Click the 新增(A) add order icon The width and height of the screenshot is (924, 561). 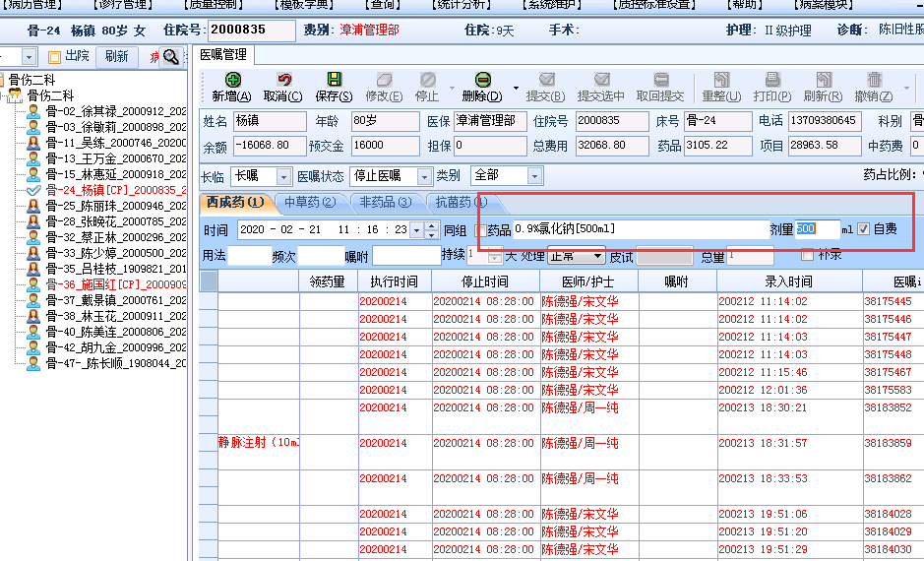(233, 80)
